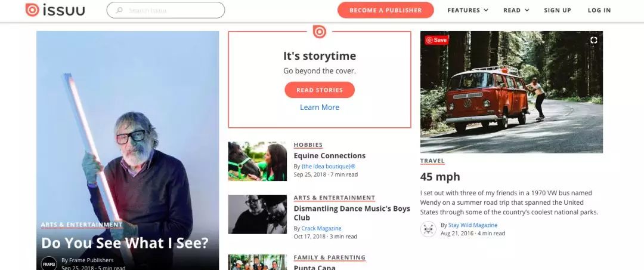Focus the Search issuu input field
644x270 pixels.
coord(166,10)
